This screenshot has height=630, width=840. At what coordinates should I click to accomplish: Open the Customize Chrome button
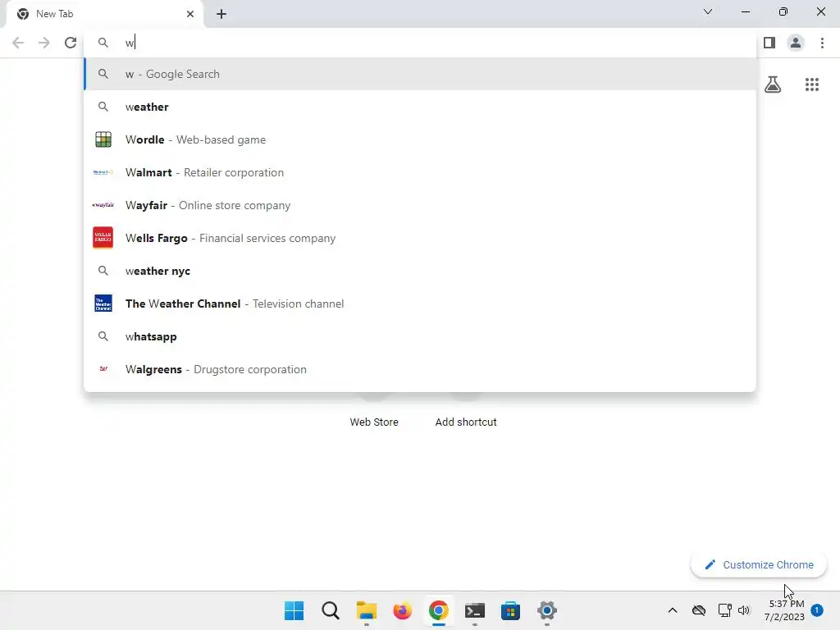(x=759, y=564)
